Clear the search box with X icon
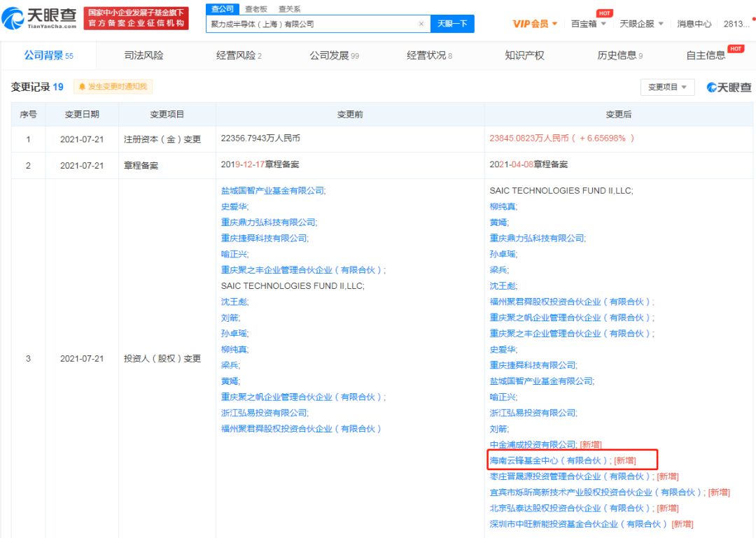The width and height of the screenshot is (756, 538). click(x=421, y=24)
